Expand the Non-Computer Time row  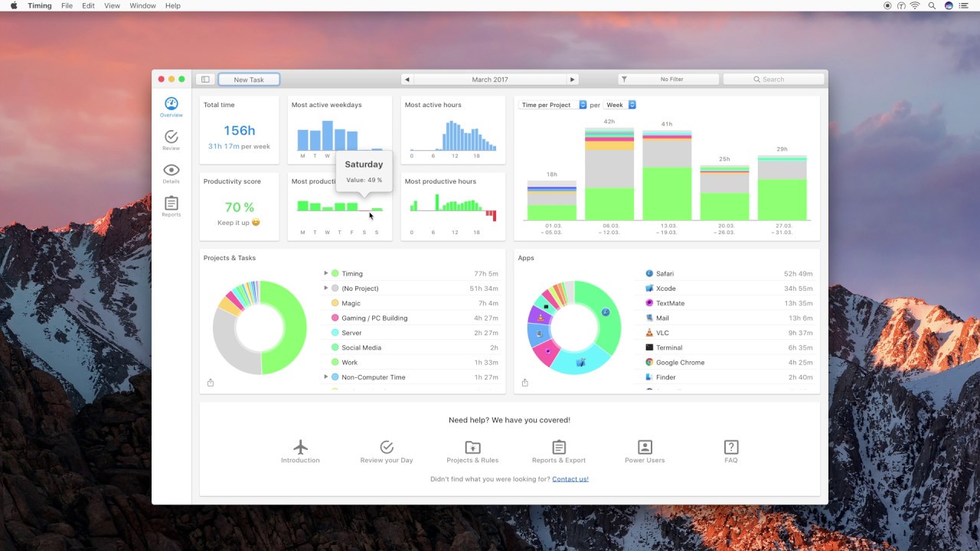tap(325, 377)
